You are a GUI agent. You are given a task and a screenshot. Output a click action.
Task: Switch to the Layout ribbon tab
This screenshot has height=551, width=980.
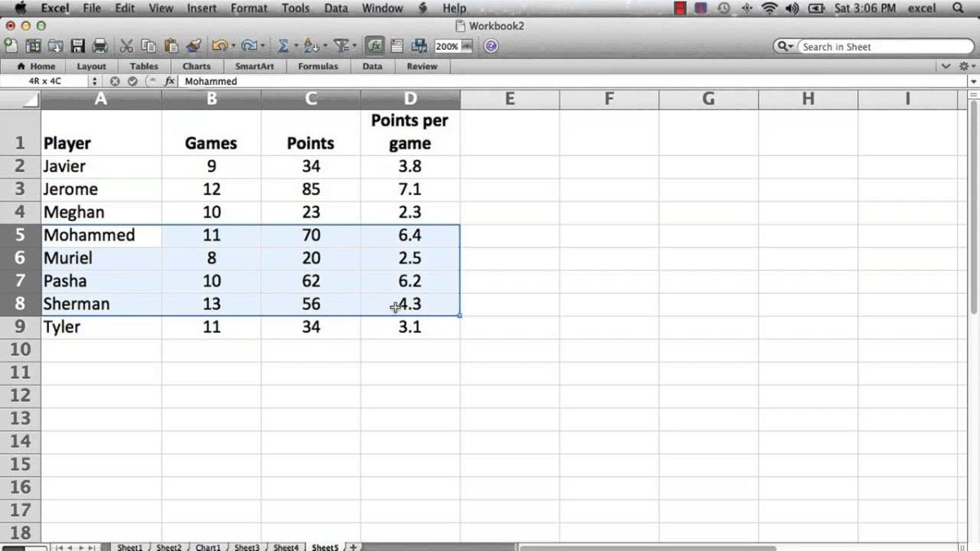[91, 66]
